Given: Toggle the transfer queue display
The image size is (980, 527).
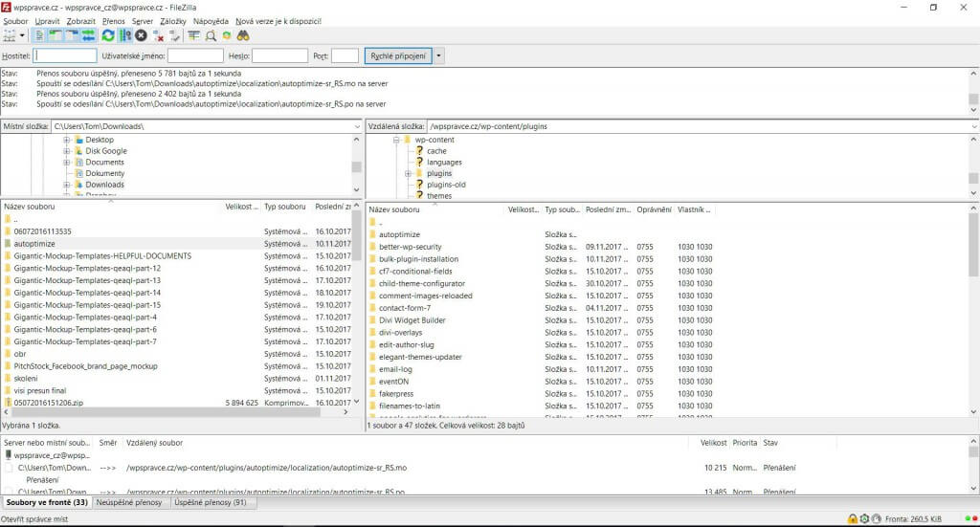Looking at the screenshot, I should tap(88, 35).
